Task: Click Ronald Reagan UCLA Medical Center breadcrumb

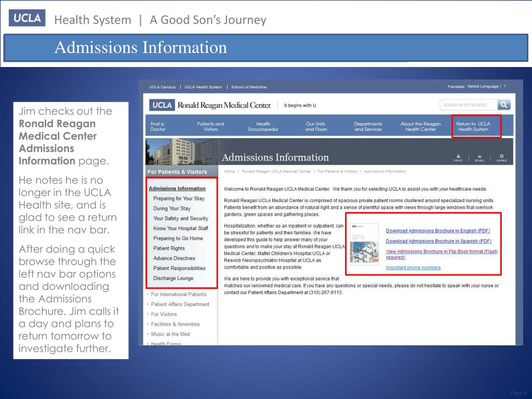Action: (276, 171)
